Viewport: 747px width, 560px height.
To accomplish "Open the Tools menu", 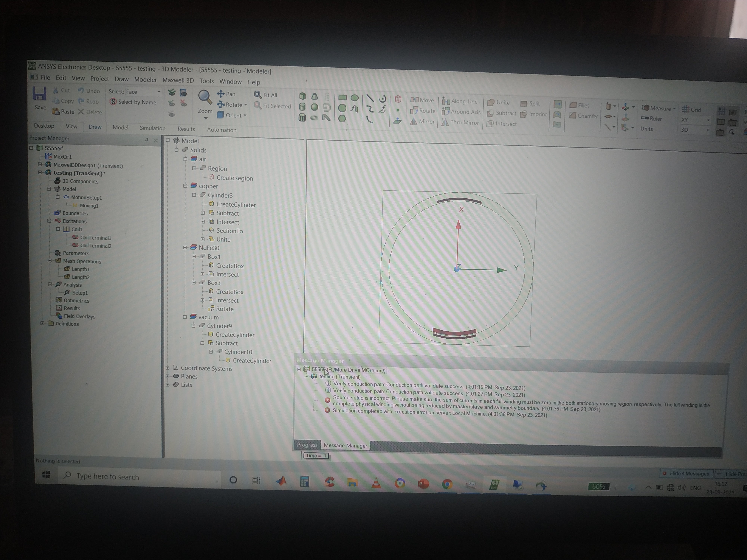I will (x=206, y=81).
